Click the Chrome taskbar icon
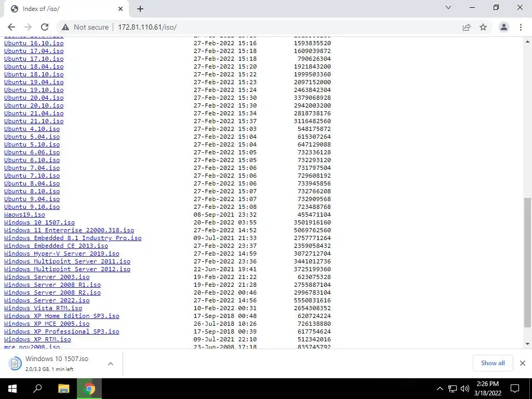532x399 pixels. pos(89,389)
